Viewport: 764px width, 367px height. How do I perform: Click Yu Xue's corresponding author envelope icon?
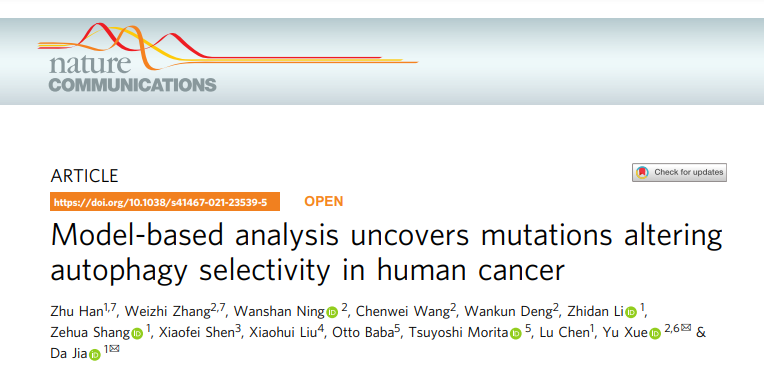click(686, 328)
